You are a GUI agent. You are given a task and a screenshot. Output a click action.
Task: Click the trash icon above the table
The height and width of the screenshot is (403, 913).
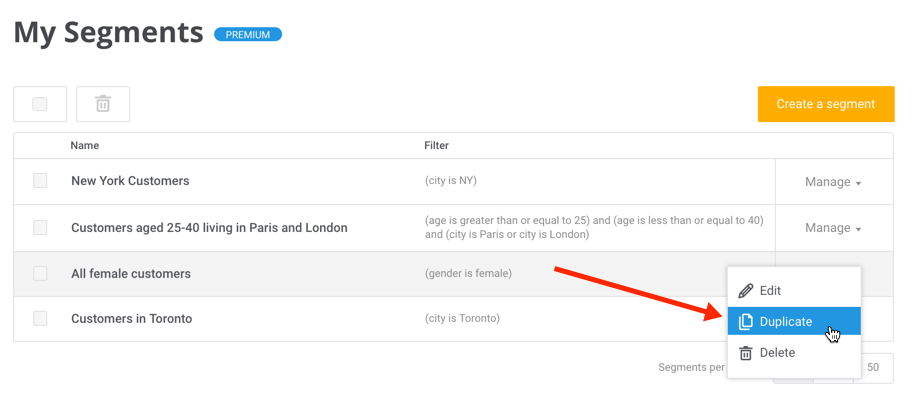click(103, 104)
